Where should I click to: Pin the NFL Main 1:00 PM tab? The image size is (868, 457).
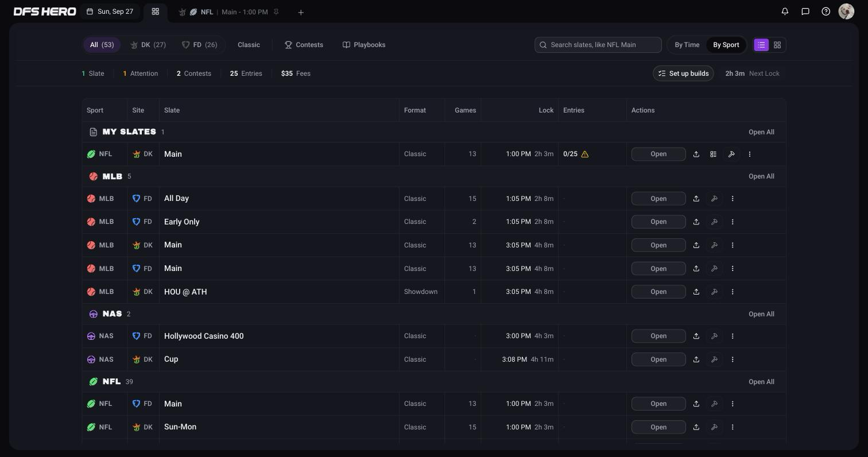pyautogui.click(x=276, y=12)
